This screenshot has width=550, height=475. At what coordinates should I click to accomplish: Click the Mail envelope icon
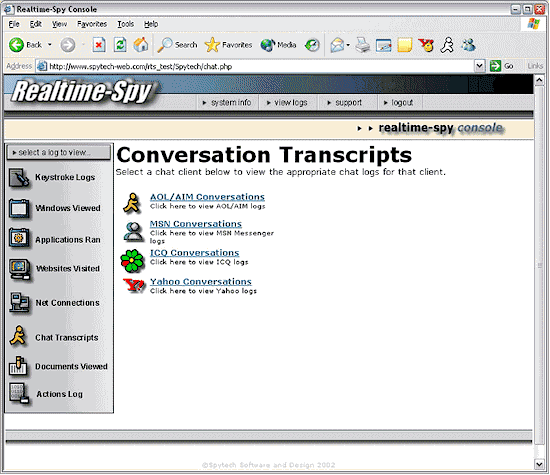(337, 45)
